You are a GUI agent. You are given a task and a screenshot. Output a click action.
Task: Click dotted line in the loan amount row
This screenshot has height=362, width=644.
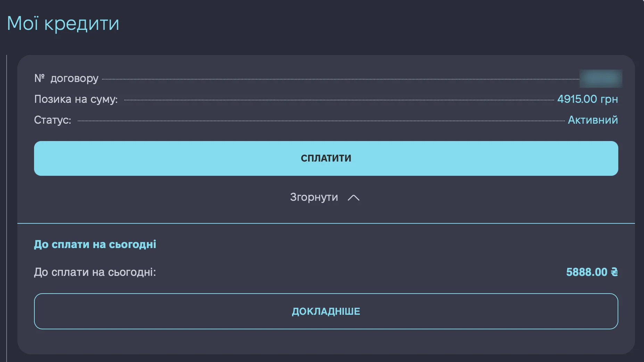[339, 100]
